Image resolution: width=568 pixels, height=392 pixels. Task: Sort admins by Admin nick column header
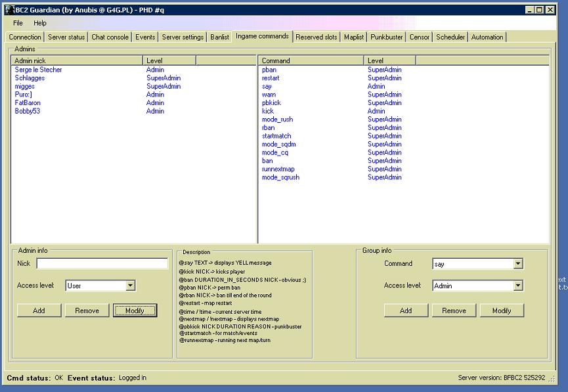(77, 60)
